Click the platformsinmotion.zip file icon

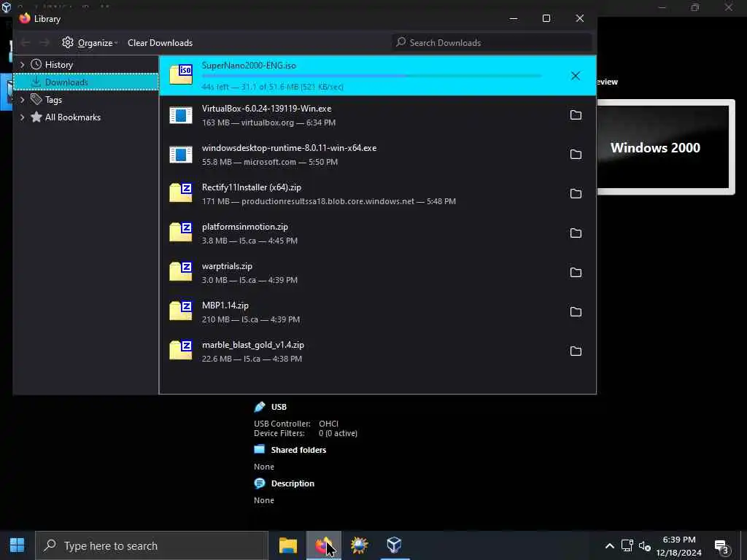pos(181,233)
